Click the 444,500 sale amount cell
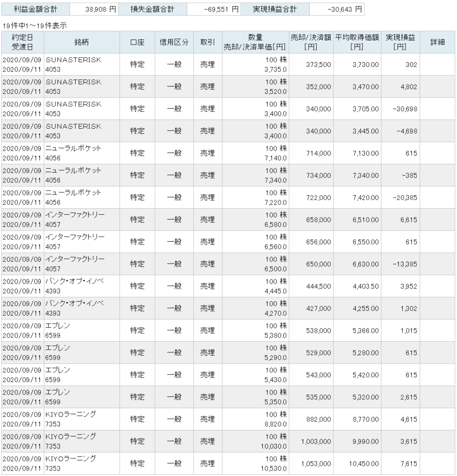Viewport: 457px width, 476px height. [x=311, y=286]
